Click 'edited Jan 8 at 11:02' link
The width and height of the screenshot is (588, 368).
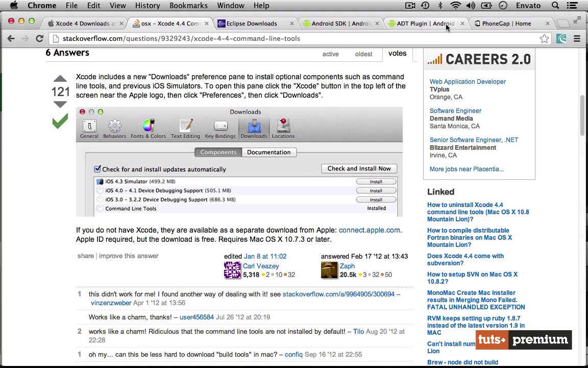pyautogui.click(x=265, y=256)
